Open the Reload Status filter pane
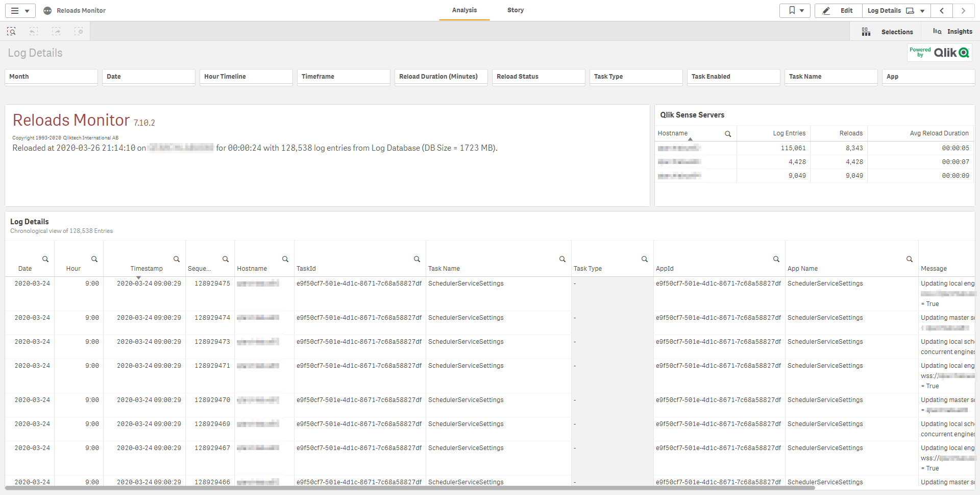The height and width of the screenshot is (495, 980). pos(538,77)
